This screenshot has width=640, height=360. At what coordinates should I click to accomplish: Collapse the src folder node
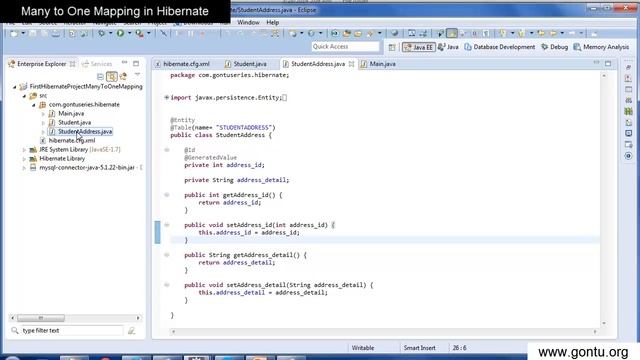coord(24,96)
